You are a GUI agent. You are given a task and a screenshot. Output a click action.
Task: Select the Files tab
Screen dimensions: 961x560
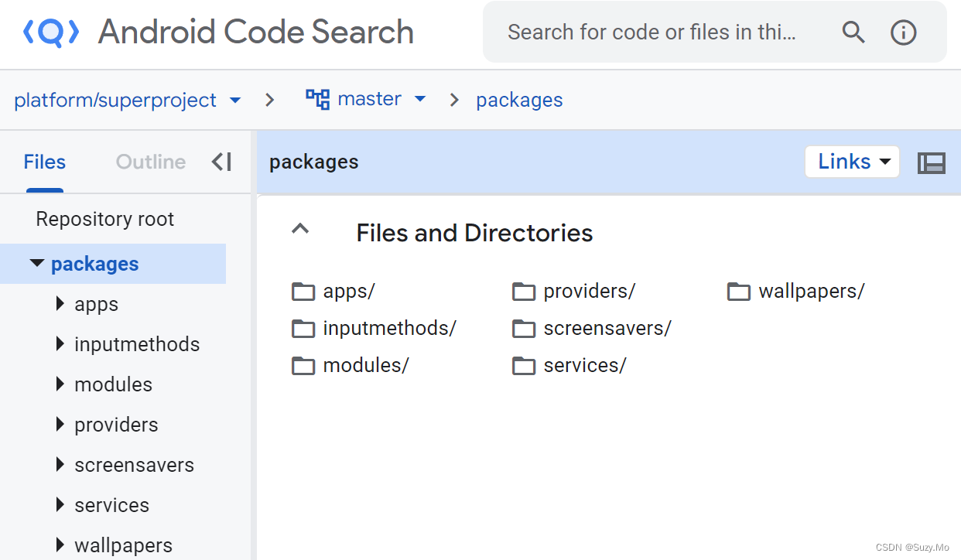pyautogui.click(x=44, y=162)
